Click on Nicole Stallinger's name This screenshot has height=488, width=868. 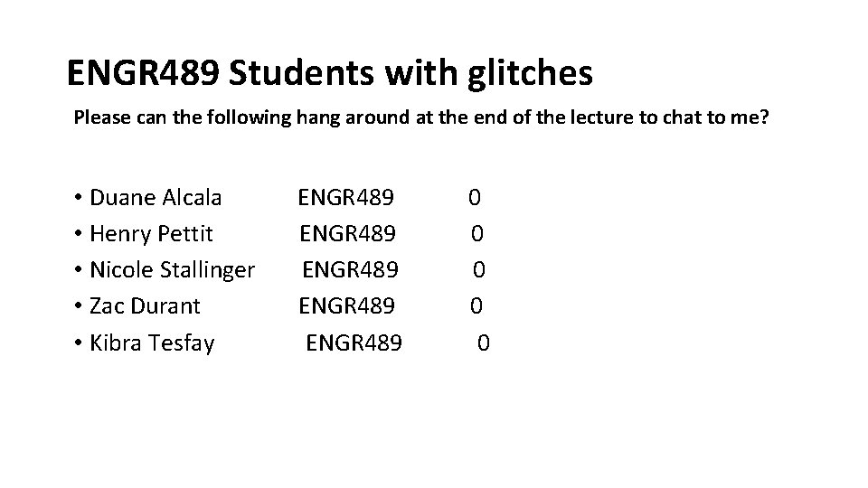click(x=172, y=270)
